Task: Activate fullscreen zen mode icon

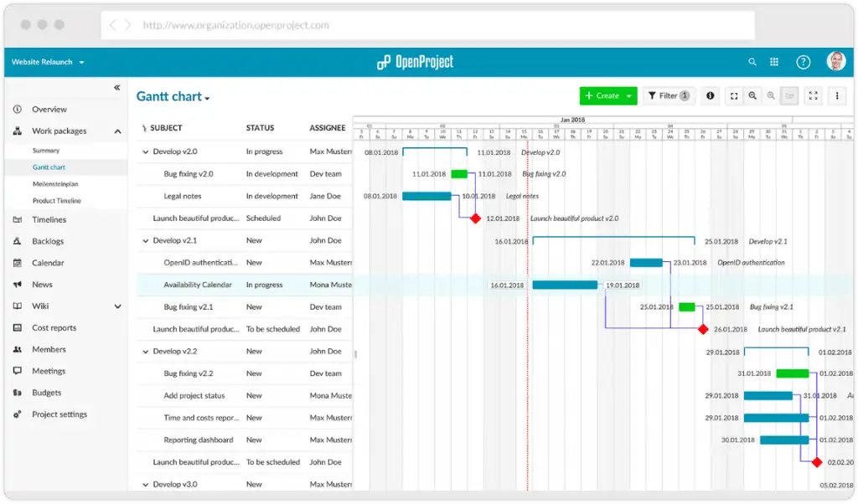Action: coord(813,95)
